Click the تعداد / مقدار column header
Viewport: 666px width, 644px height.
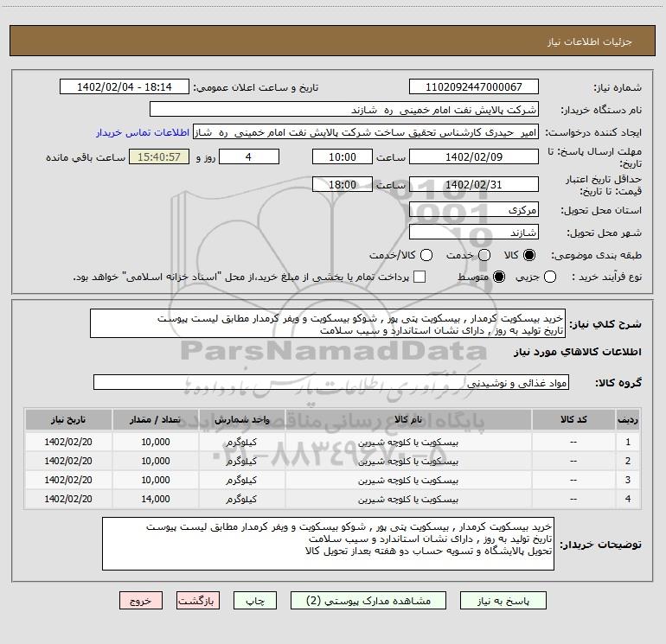tap(155, 419)
